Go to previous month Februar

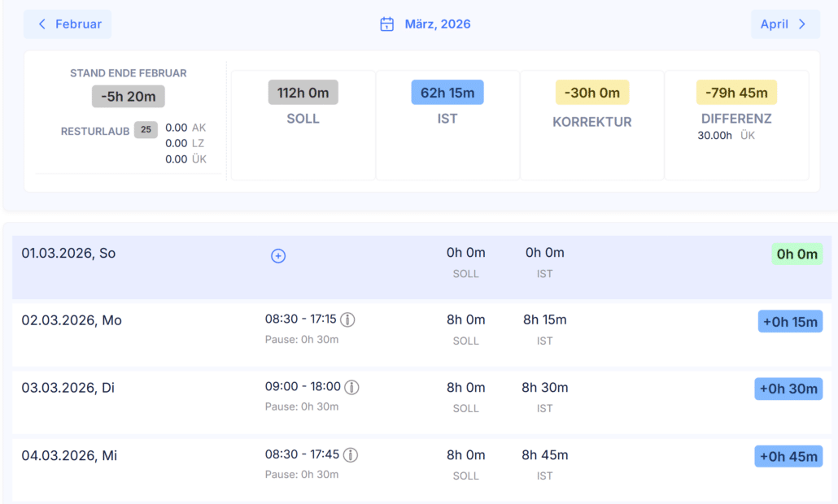(68, 24)
